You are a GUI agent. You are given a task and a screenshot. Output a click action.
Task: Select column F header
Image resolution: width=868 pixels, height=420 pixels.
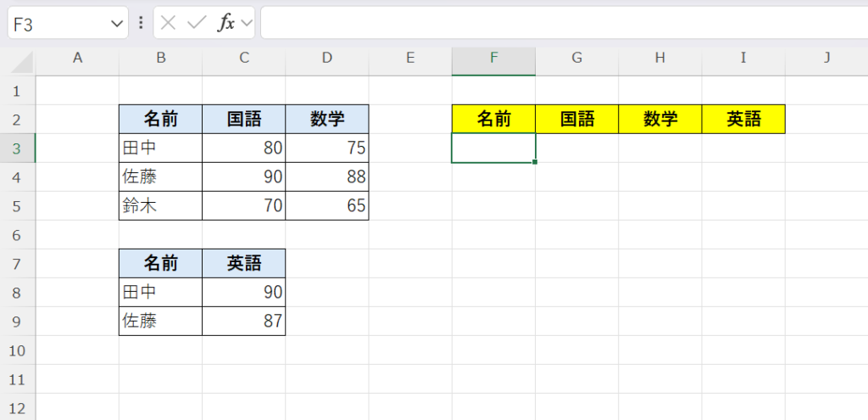493,59
